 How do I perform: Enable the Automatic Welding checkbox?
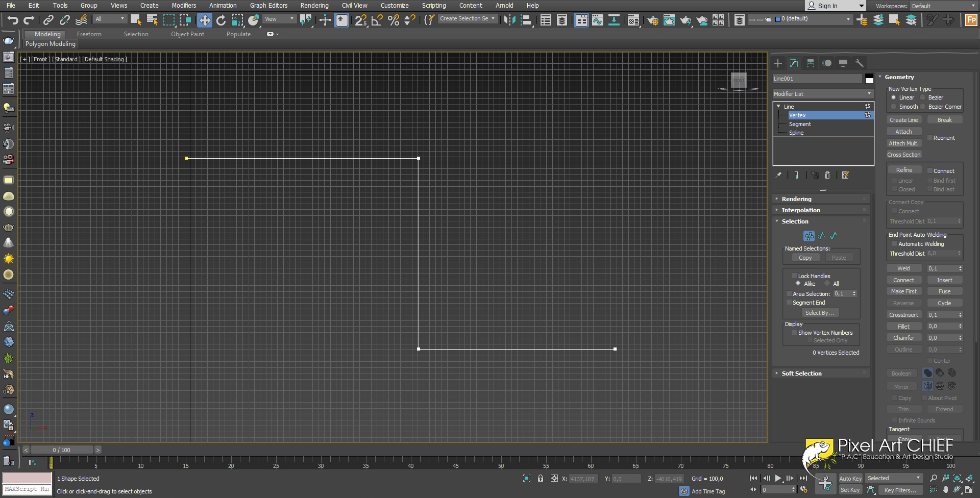pyautogui.click(x=894, y=244)
